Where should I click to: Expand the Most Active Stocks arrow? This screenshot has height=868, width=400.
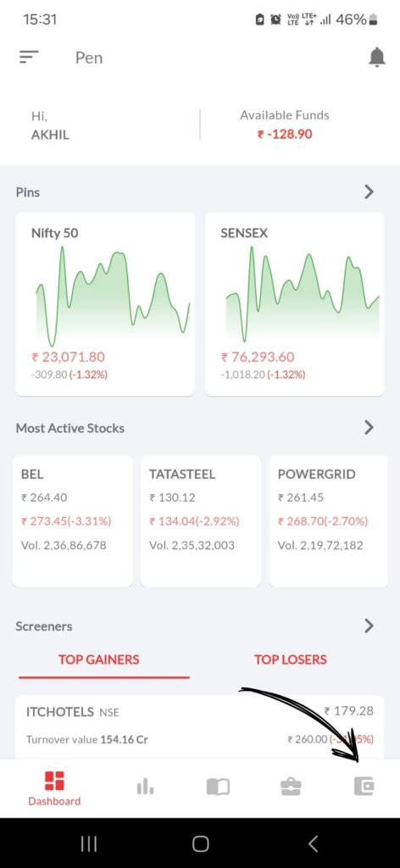point(369,427)
